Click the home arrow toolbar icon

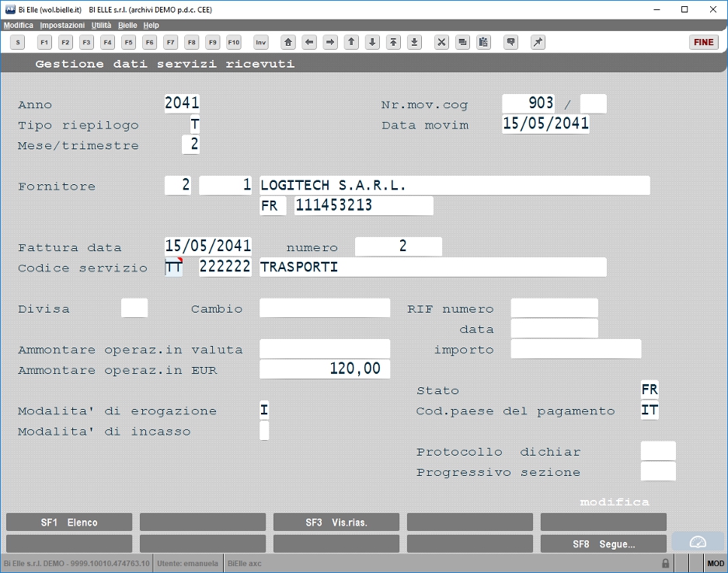288,42
